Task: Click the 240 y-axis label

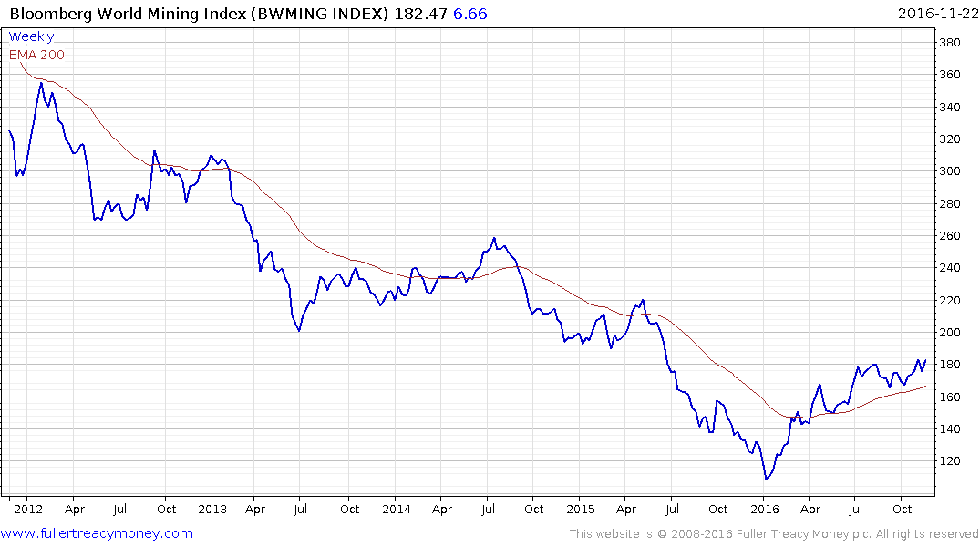Action: point(950,267)
